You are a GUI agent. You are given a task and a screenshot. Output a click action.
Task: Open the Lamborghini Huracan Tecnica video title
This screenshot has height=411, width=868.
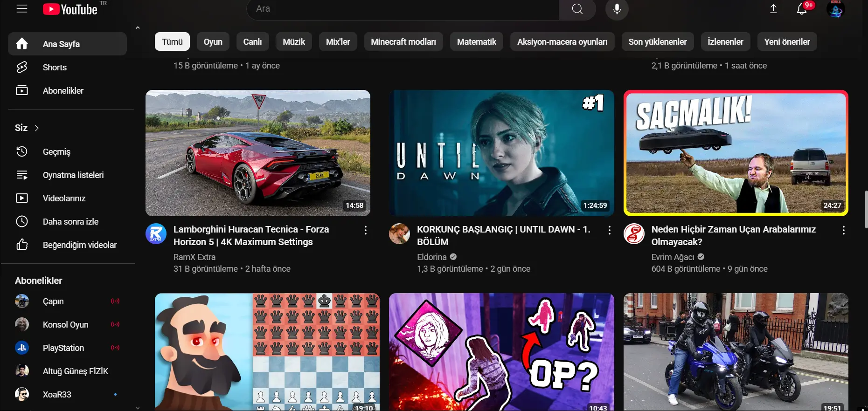click(251, 235)
